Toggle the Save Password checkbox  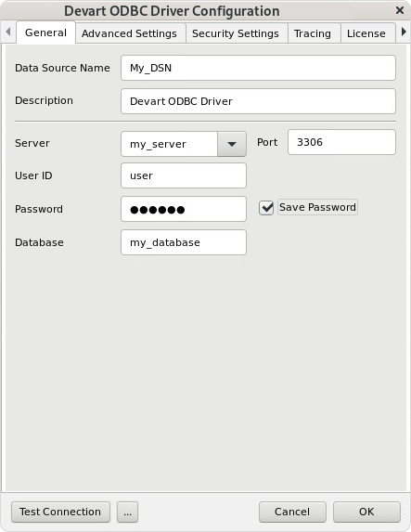[x=266, y=208]
